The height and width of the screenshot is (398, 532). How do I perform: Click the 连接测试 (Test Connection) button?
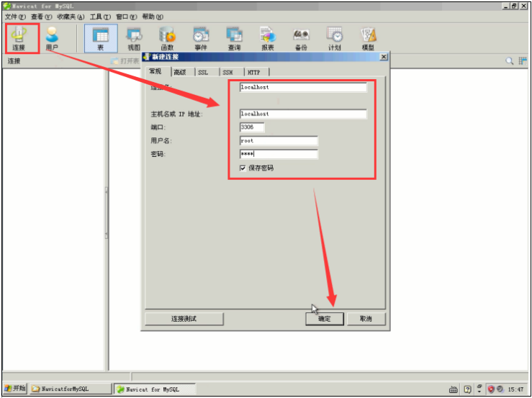point(184,319)
